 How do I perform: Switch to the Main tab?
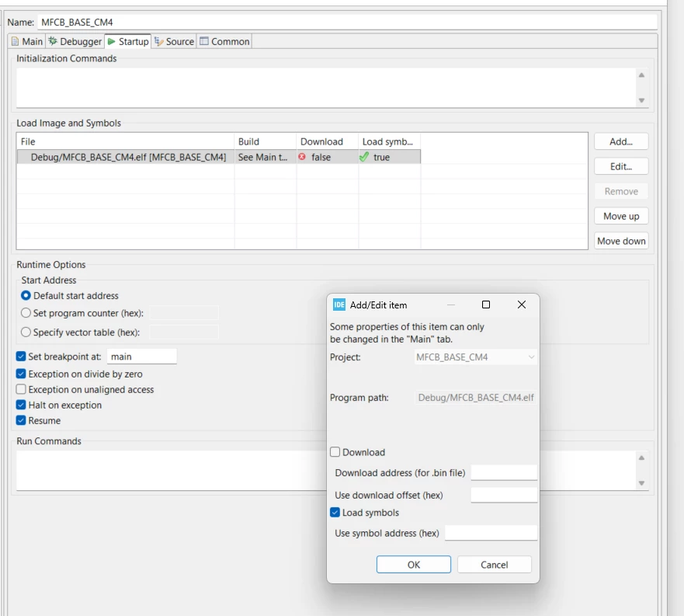pos(27,41)
